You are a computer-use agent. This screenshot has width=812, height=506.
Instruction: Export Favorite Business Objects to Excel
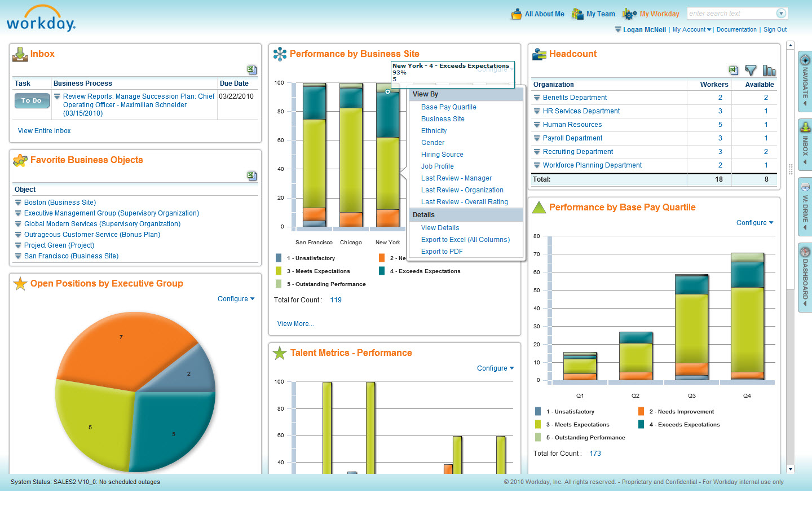coord(251,175)
